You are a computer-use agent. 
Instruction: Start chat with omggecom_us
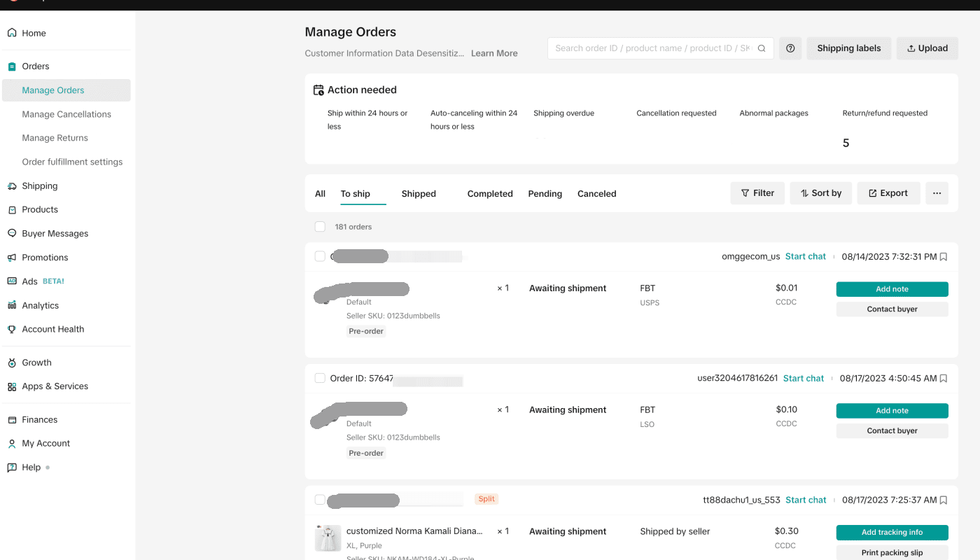[x=806, y=257]
